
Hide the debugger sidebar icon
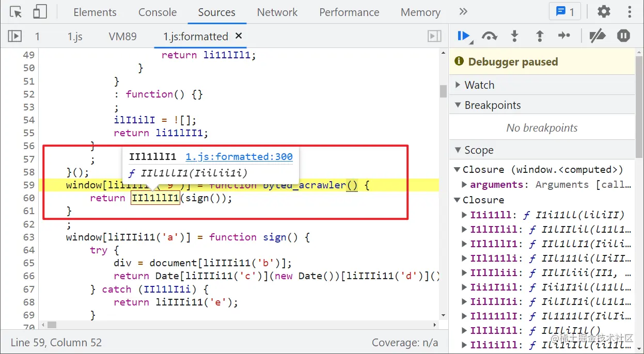(x=434, y=36)
